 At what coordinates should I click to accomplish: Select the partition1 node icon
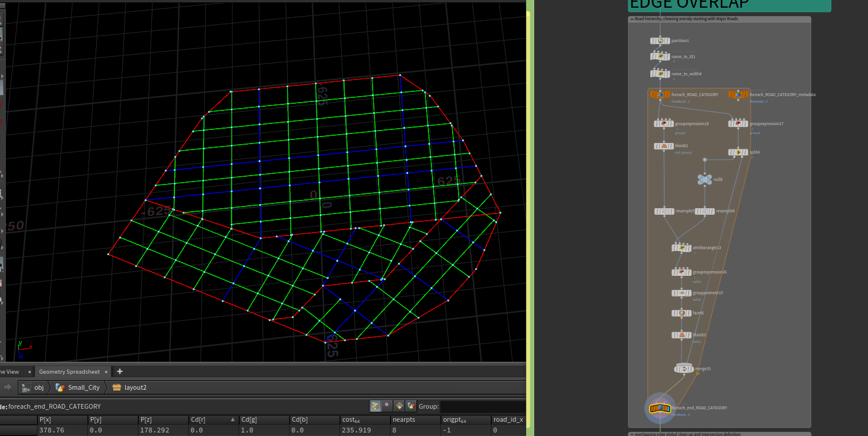(660, 41)
